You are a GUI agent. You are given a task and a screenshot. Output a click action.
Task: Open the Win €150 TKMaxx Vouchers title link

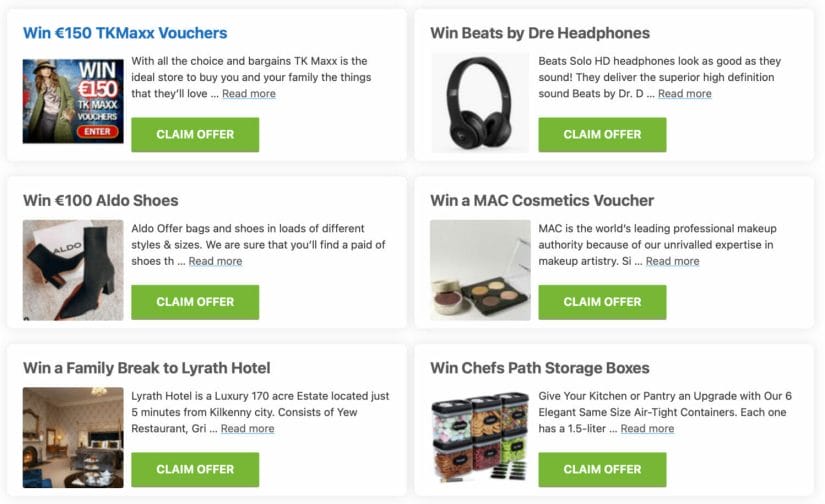125,33
